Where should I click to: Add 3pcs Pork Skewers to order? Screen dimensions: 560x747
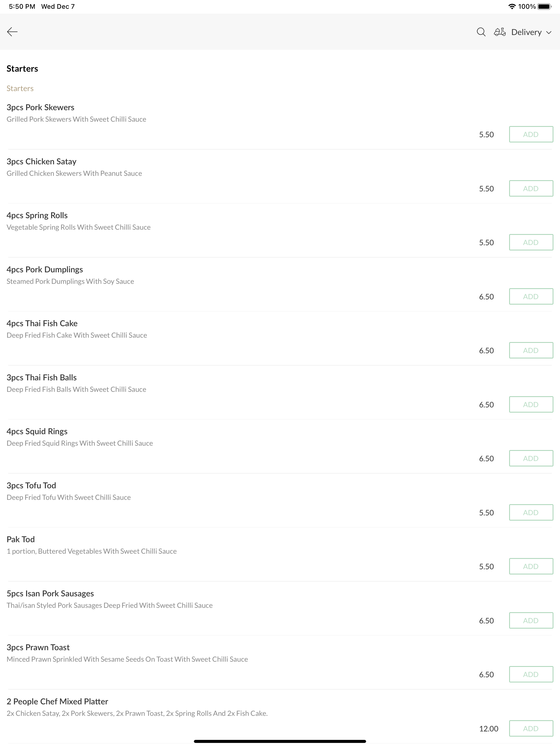pyautogui.click(x=531, y=135)
